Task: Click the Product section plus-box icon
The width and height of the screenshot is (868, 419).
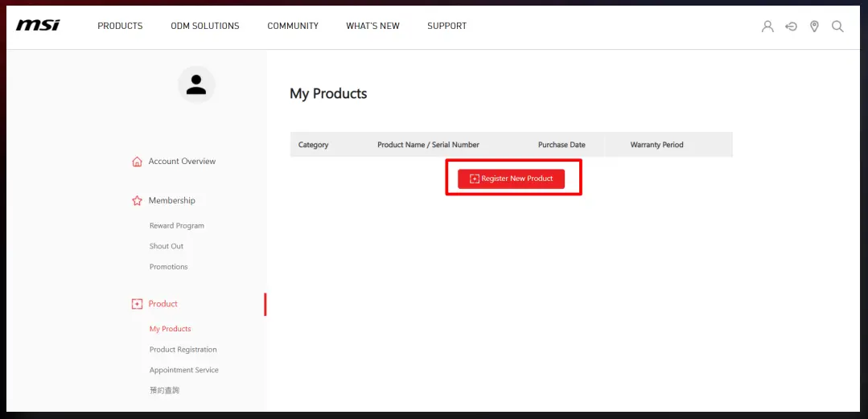Action: [137, 304]
